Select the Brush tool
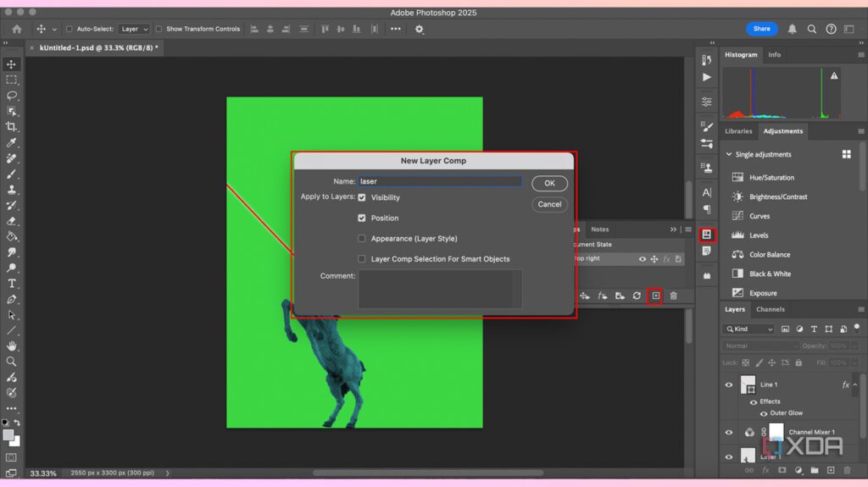The height and width of the screenshot is (487, 868). click(x=11, y=174)
